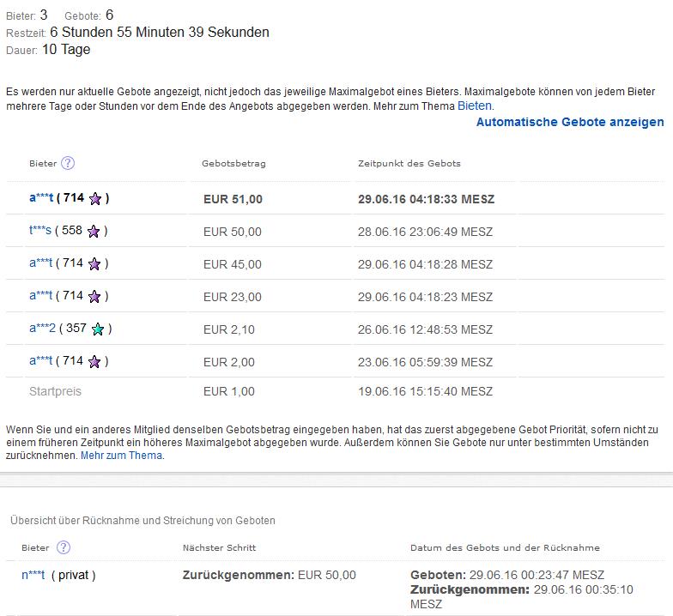This screenshot has width=673, height=616.
Task: Click the purple star in the EUR 23,00 row
Action: 94,297
